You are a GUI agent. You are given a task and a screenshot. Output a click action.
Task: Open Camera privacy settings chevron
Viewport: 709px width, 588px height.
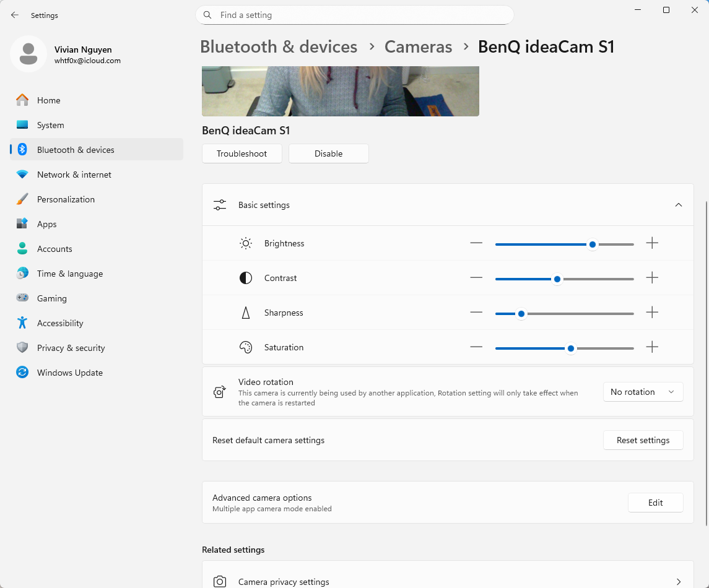[678, 582]
